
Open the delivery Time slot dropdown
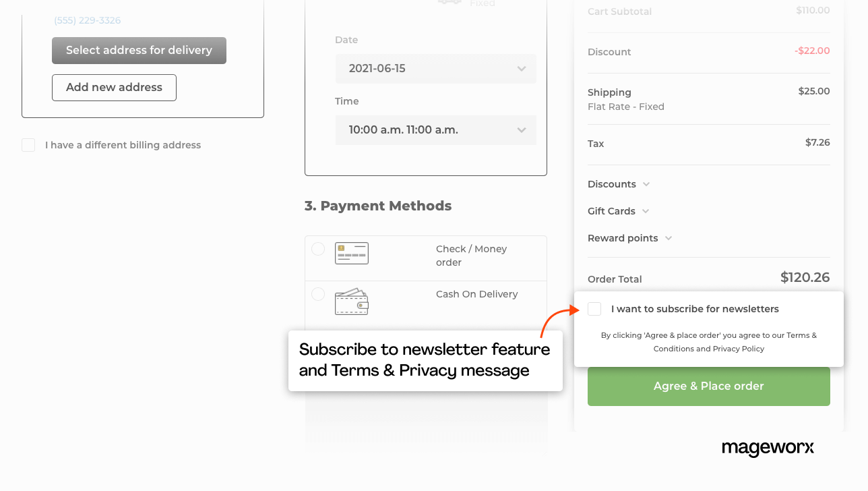[x=435, y=129]
